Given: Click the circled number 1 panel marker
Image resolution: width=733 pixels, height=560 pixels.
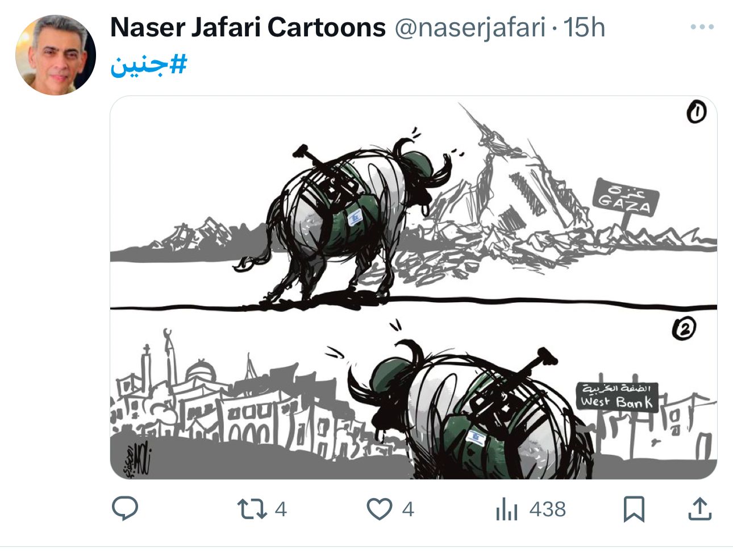Looking at the screenshot, I should [697, 112].
